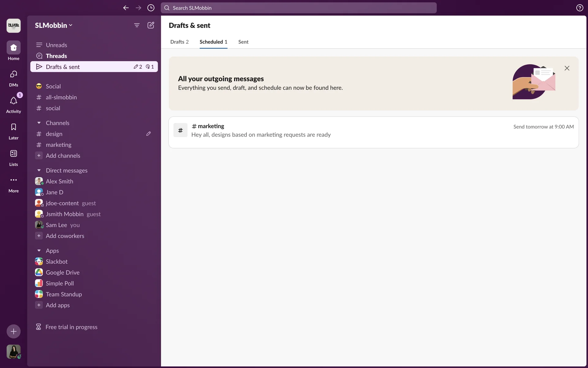The image size is (588, 368).
Task: Open the help question mark icon
Action: pyautogui.click(x=579, y=8)
